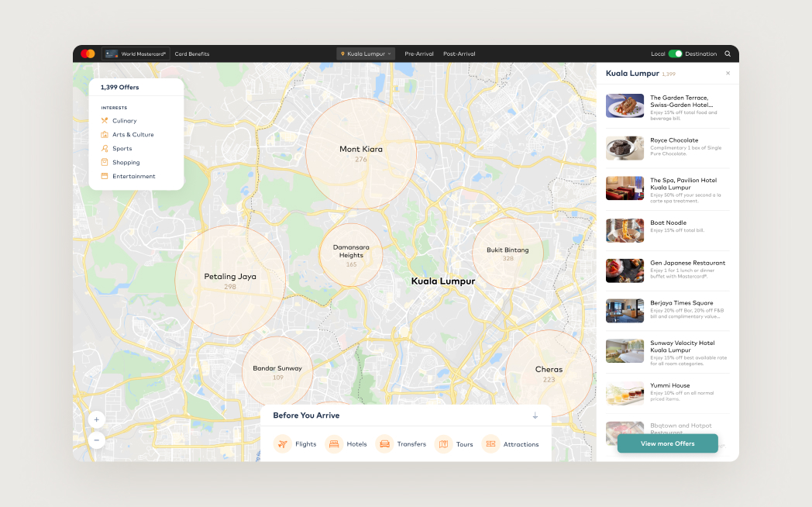Click the Tours map icon
The height and width of the screenshot is (507, 812).
pyautogui.click(x=443, y=444)
